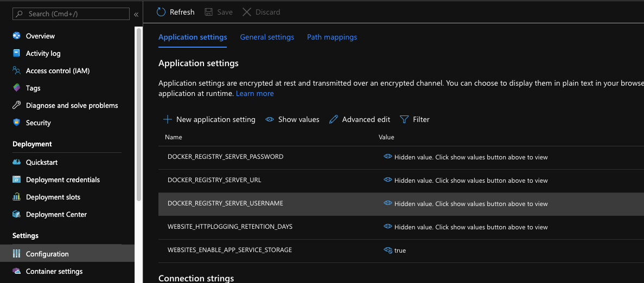Open the Filter option for settings
Viewport: 644px width, 283px height.
[x=415, y=119]
